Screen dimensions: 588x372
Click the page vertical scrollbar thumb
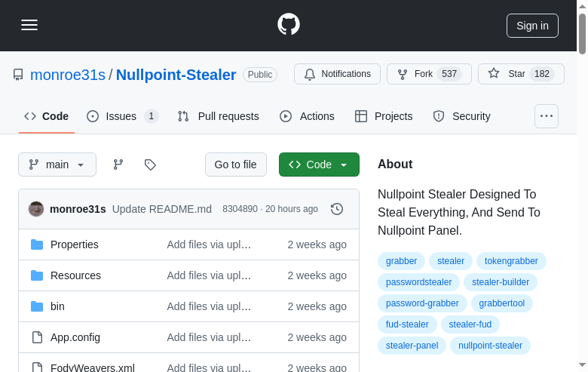(x=582, y=34)
